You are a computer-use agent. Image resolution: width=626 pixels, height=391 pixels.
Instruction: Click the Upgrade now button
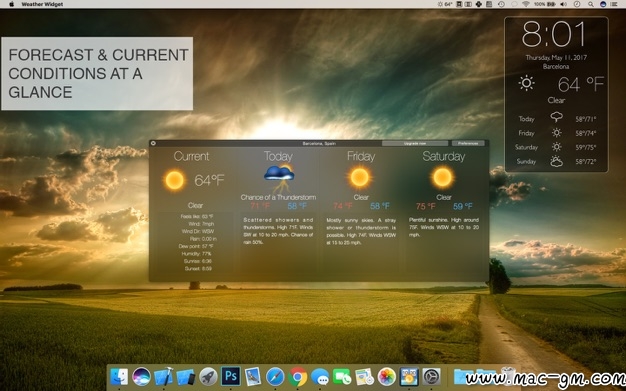coord(414,143)
